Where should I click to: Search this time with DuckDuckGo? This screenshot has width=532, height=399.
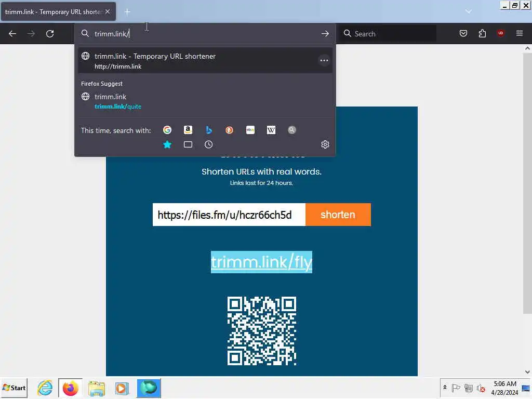tap(229, 130)
